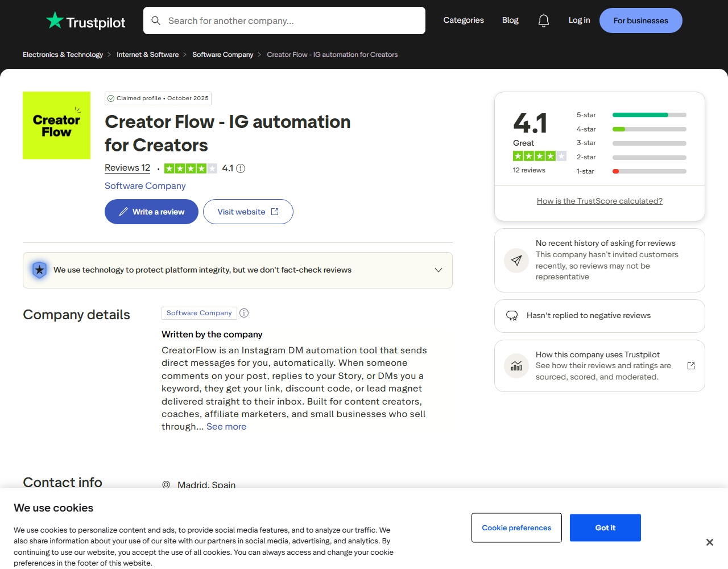Filter reviews by 4-star bar
The image size is (728, 569).
tap(650, 129)
